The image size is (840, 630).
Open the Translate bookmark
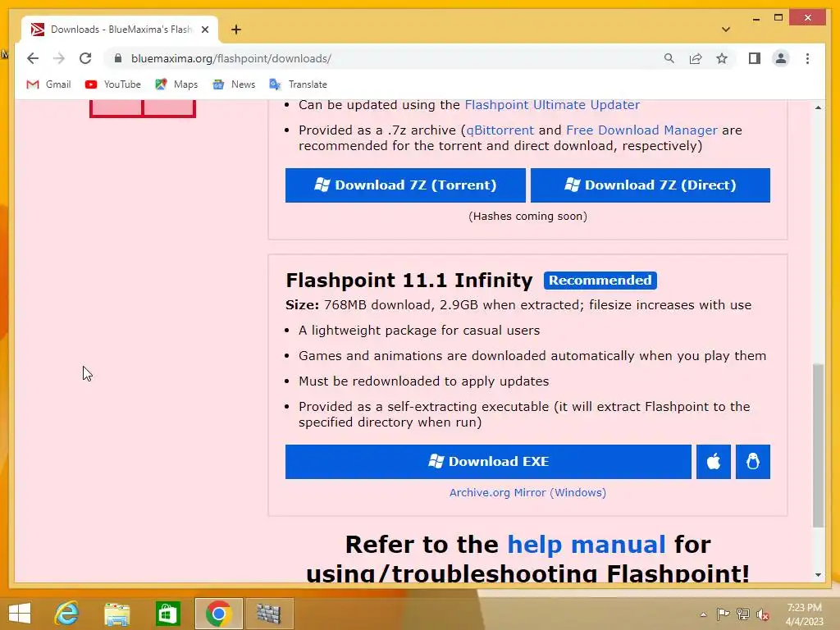[299, 84]
